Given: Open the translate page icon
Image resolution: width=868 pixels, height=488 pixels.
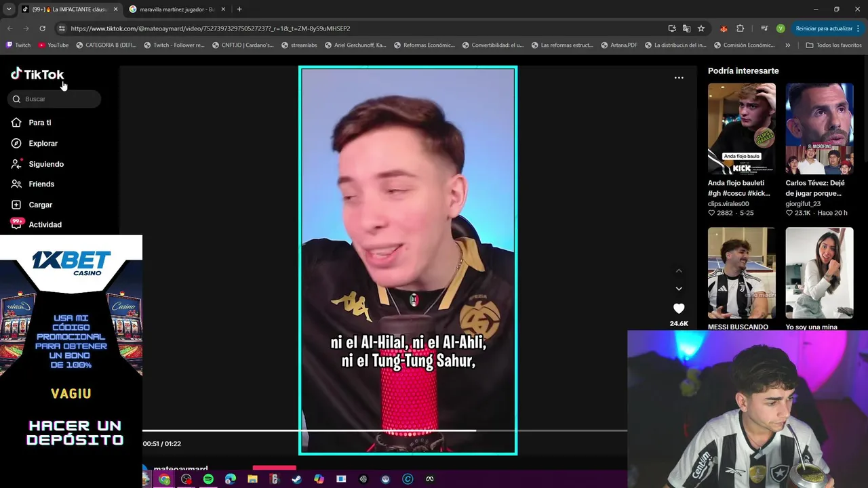Looking at the screenshot, I should tap(686, 28).
